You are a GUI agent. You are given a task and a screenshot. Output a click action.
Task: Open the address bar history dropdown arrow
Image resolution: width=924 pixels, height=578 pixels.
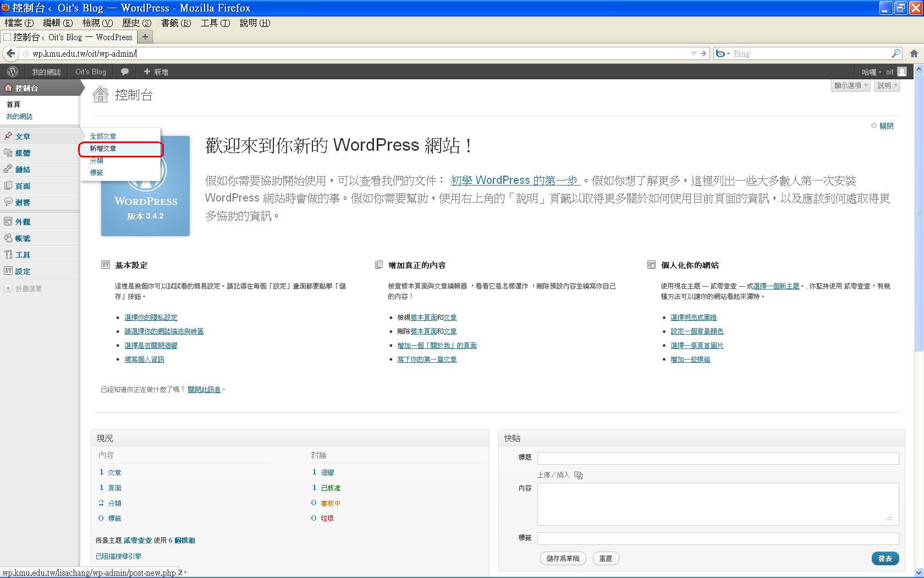tap(694, 53)
